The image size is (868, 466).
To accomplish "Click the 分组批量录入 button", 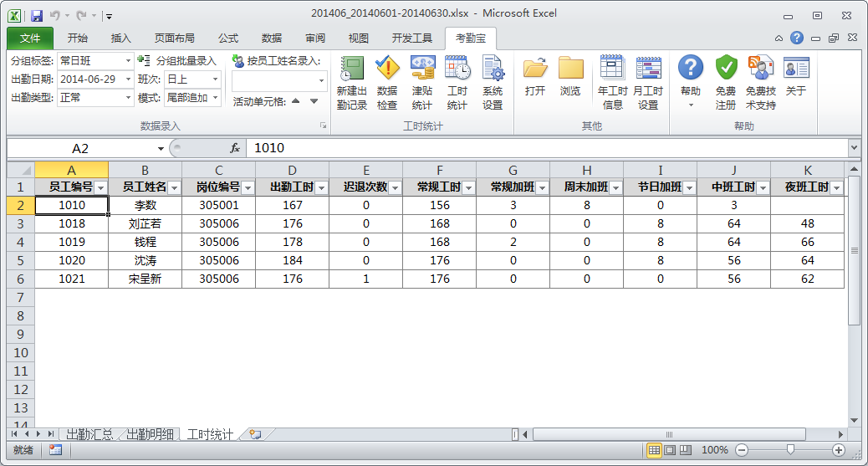I will coord(177,60).
